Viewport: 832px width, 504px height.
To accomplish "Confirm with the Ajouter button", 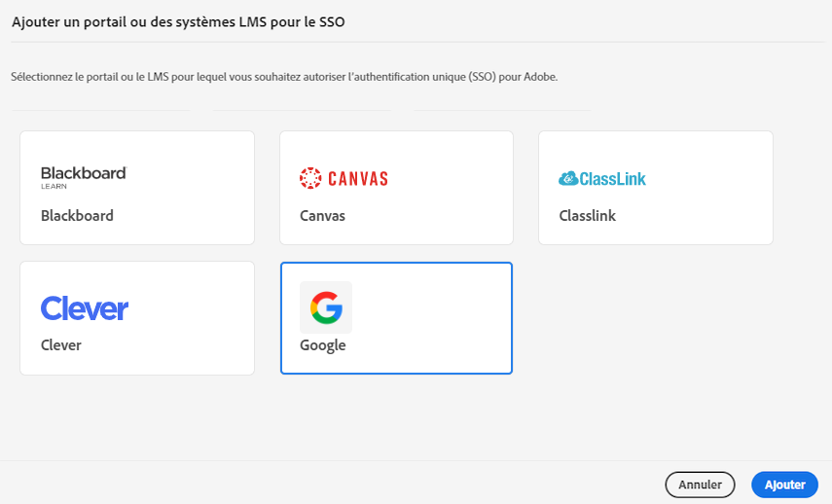I will click(x=784, y=485).
